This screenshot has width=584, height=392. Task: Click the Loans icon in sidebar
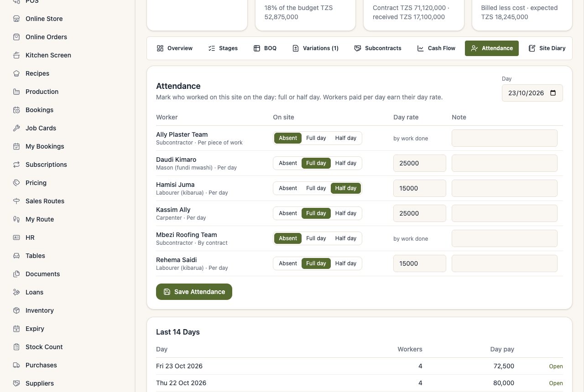pyautogui.click(x=16, y=292)
